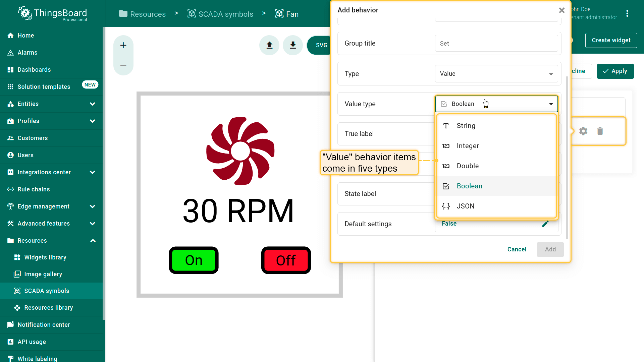Choose JSON from the value type list

[465, 206]
